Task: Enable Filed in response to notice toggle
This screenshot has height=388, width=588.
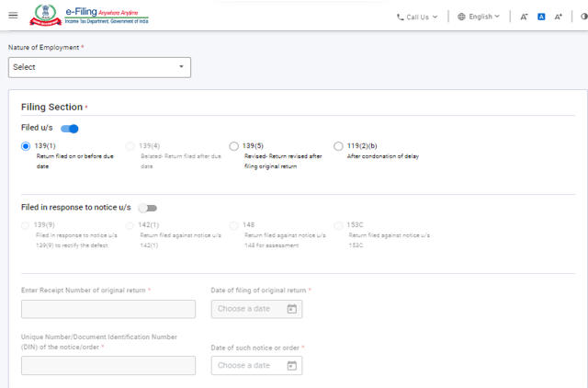Action: 147,209
